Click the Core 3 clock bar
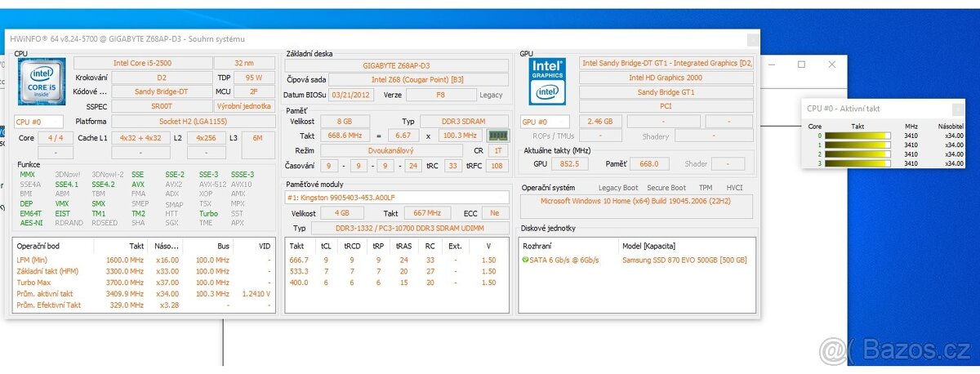The width and height of the screenshot is (980, 374). point(857,163)
